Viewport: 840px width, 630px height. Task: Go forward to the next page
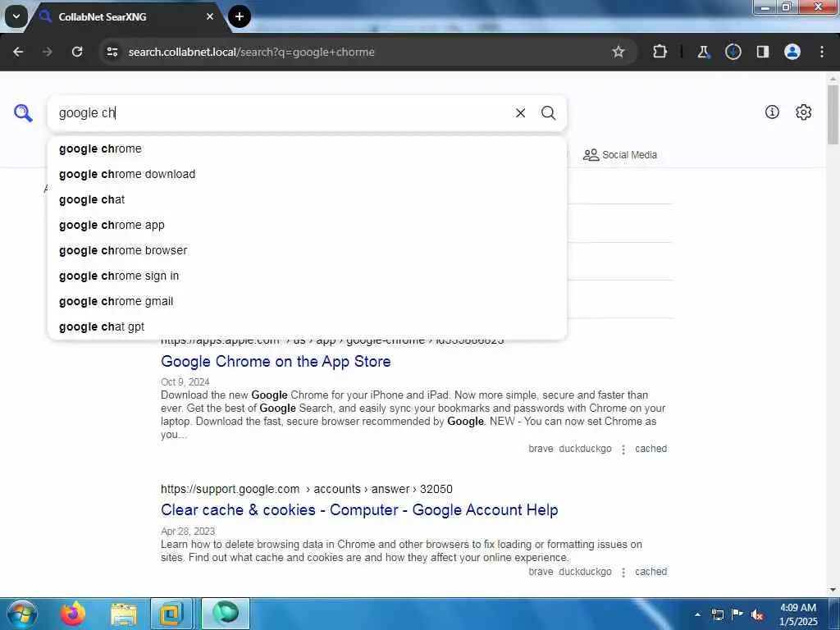[x=48, y=52]
